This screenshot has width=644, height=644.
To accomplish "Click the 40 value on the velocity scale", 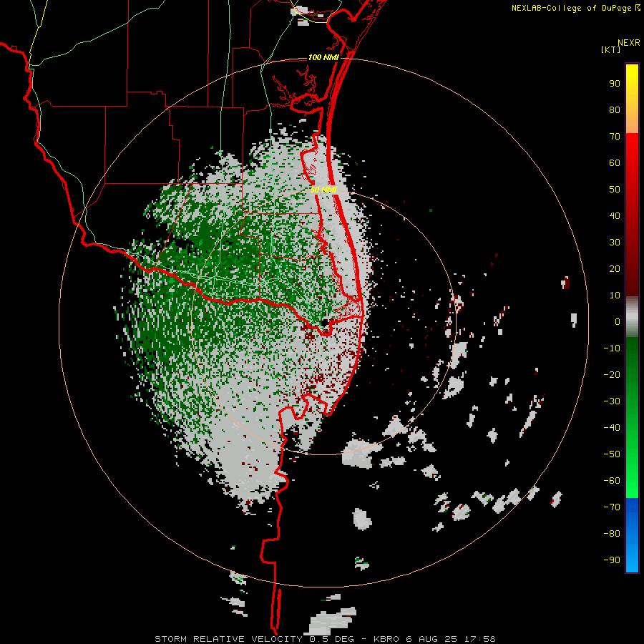I will tap(615, 216).
